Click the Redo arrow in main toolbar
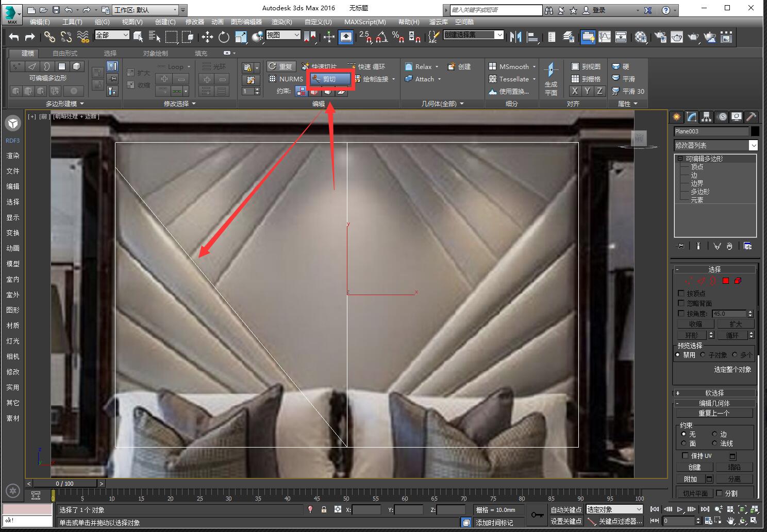The width and height of the screenshot is (767, 532). [30, 37]
